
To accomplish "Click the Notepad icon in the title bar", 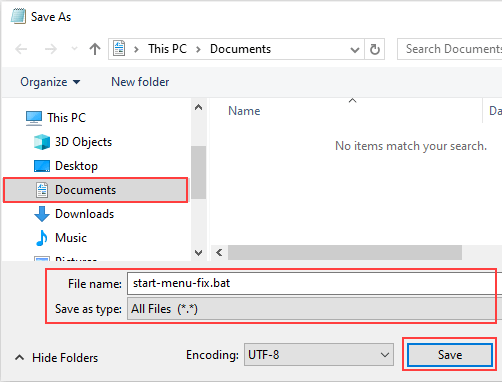I will tap(18, 16).
